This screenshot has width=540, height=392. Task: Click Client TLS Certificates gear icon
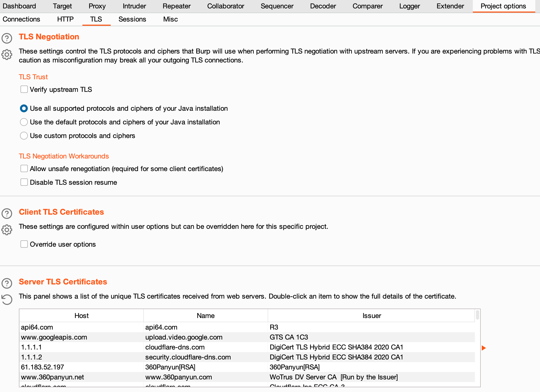pyautogui.click(x=7, y=230)
